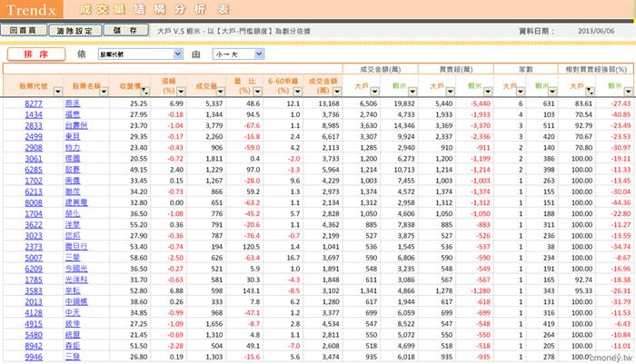Open the stock name link in row 8277

point(73,103)
